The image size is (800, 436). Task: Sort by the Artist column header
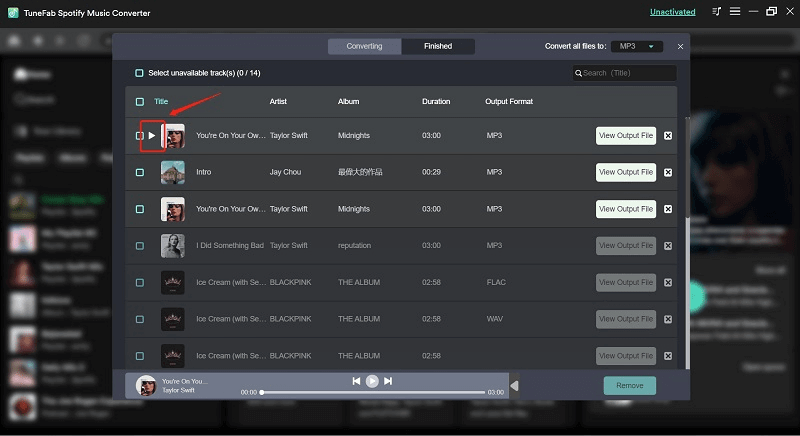click(278, 101)
